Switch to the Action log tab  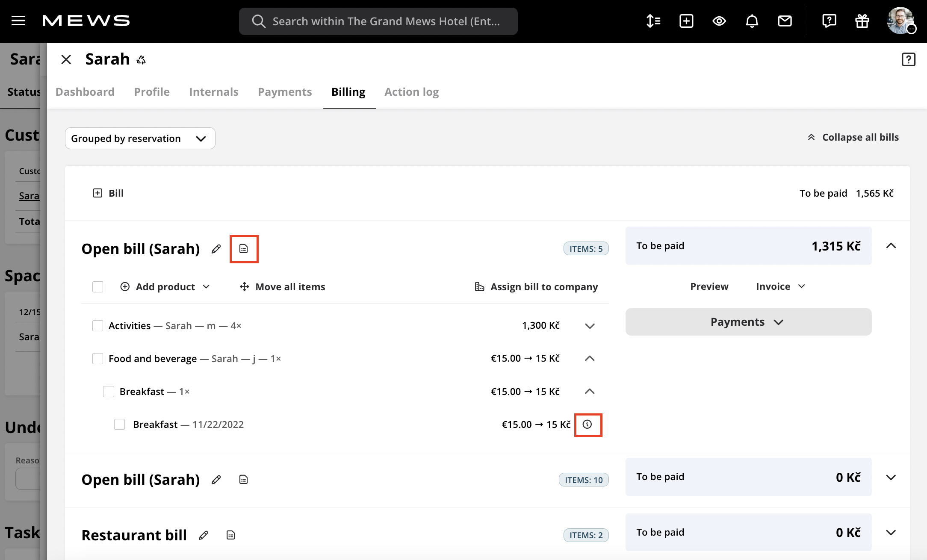412,92
